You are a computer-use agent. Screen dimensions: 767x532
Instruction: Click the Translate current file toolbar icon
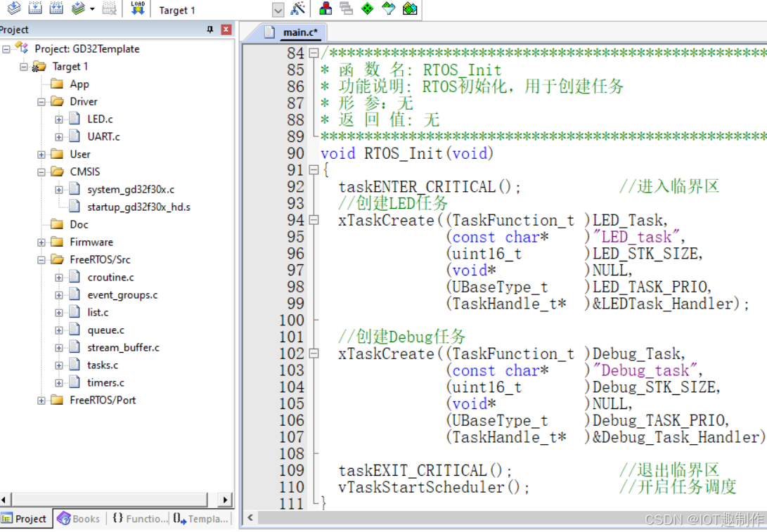[x=14, y=8]
